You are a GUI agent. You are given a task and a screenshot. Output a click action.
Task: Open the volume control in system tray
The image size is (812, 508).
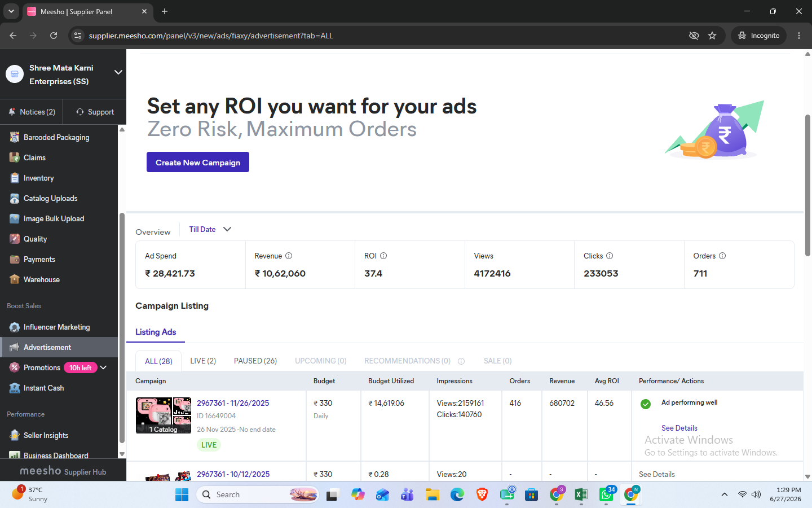point(756,494)
